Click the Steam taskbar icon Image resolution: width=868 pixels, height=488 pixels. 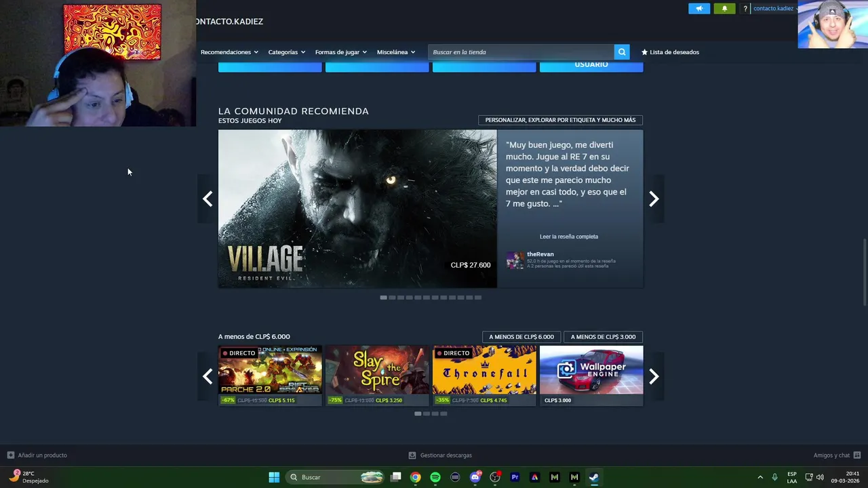594,477
